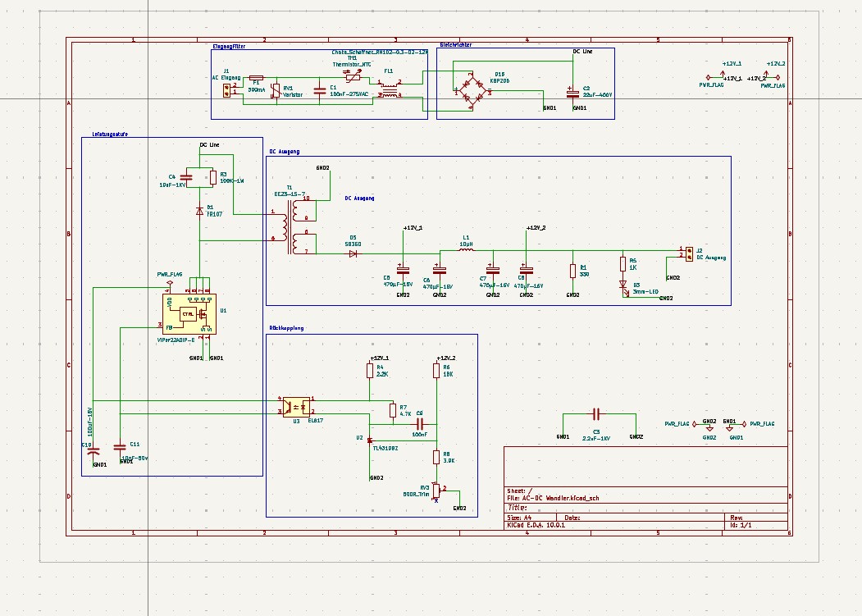Viewport: 862px width, 616px height.
Task: Select the U2 TL431 regulator symbol
Action: (x=369, y=440)
